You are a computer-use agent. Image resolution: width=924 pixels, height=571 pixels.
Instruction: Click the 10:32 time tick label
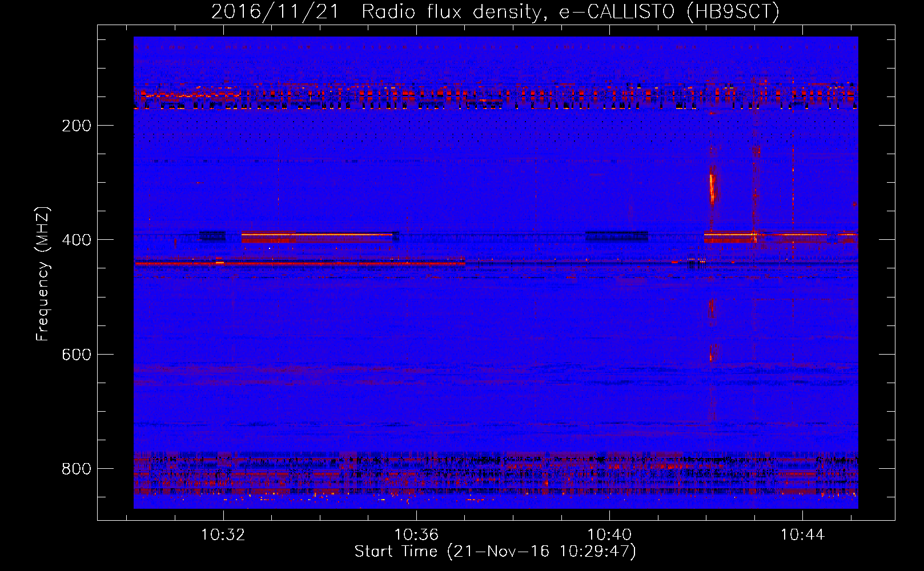click(x=223, y=534)
